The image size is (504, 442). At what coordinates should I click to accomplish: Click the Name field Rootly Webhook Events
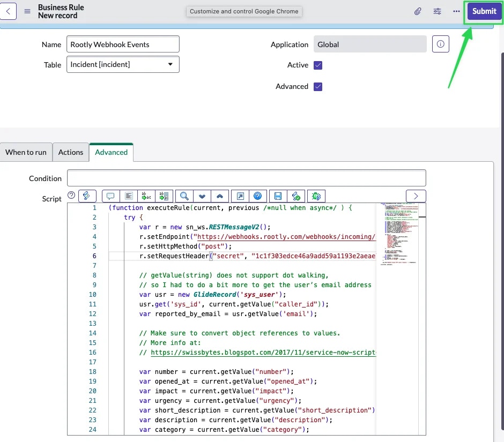[x=123, y=44]
